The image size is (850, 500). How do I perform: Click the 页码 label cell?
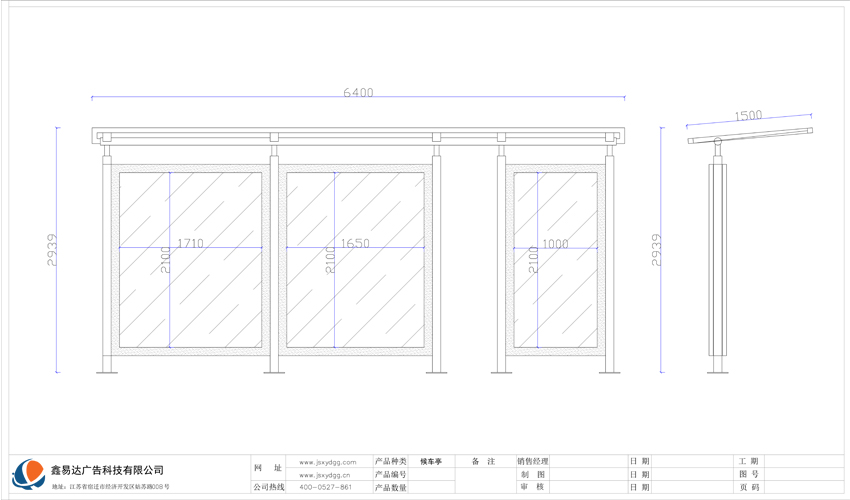(749, 487)
